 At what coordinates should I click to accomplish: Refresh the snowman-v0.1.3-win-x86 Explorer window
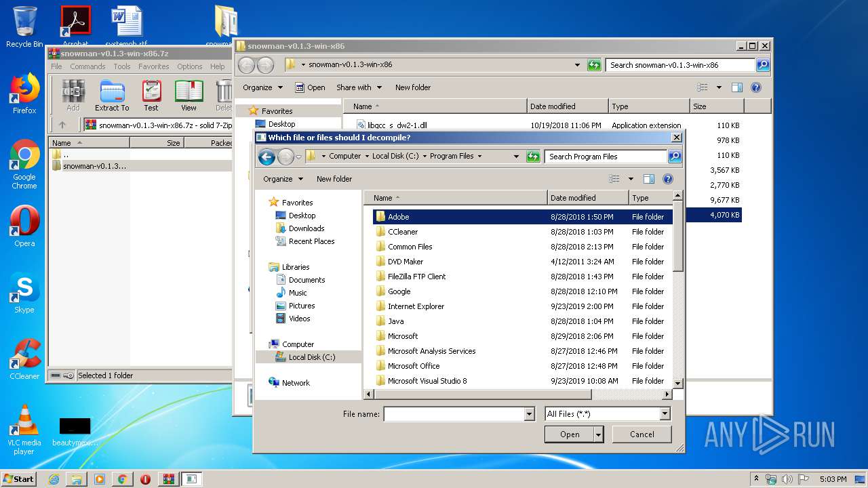point(594,65)
